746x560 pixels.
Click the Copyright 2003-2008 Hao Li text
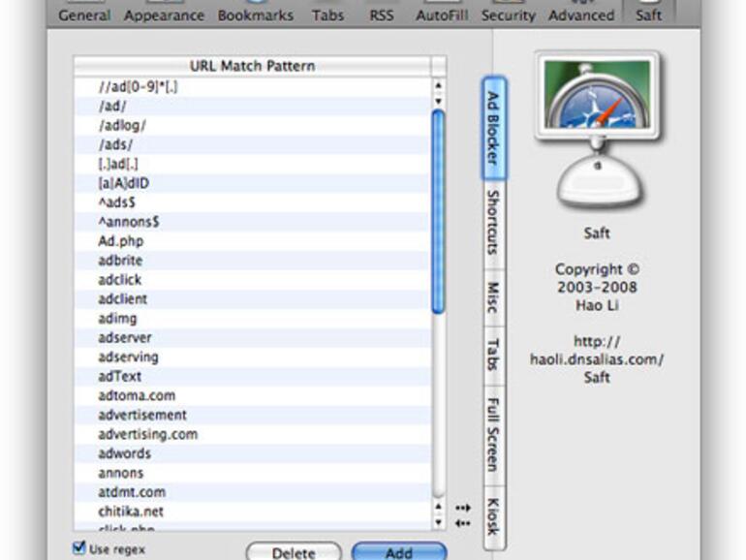click(597, 287)
